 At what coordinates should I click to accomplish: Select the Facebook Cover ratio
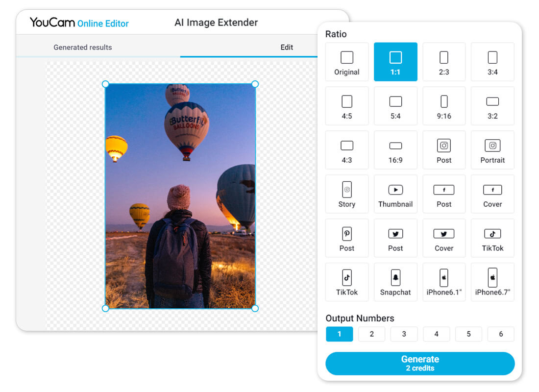point(492,194)
